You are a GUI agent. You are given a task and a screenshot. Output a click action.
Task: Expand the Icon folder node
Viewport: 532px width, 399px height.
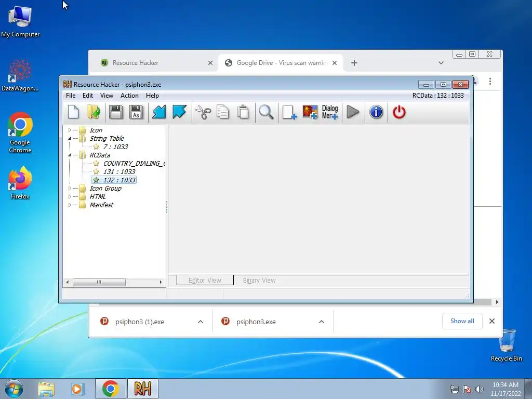coord(70,130)
